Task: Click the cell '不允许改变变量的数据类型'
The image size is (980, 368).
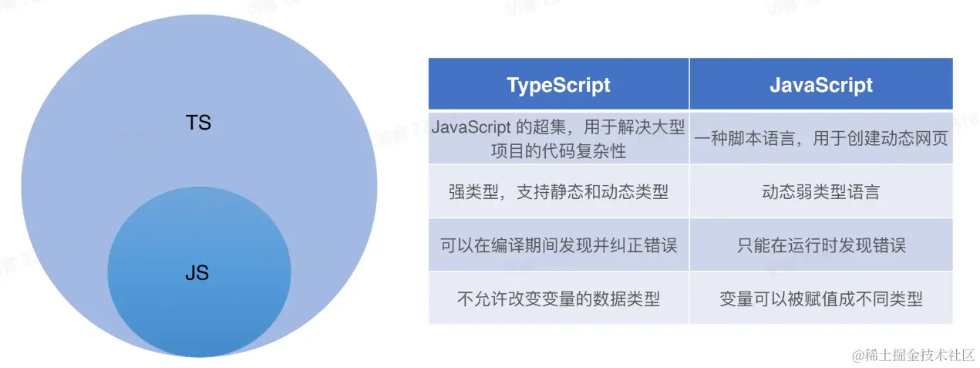Action: 558,298
